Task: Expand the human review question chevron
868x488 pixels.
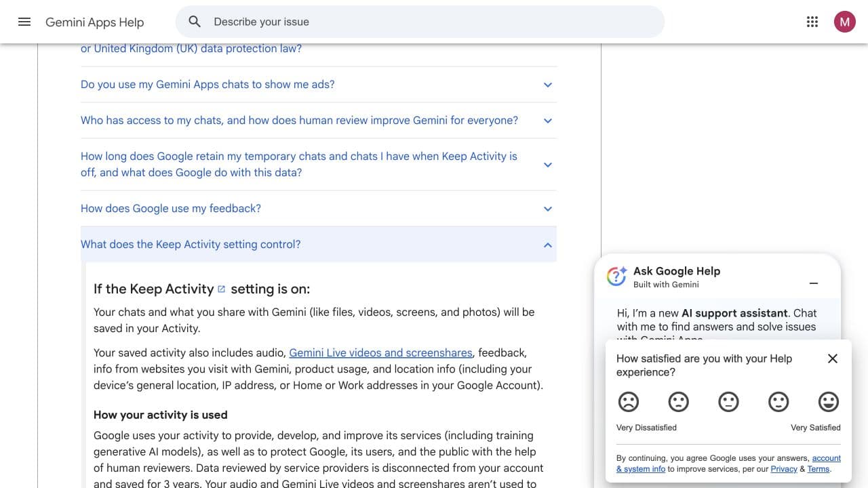Action: (x=548, y=121)
